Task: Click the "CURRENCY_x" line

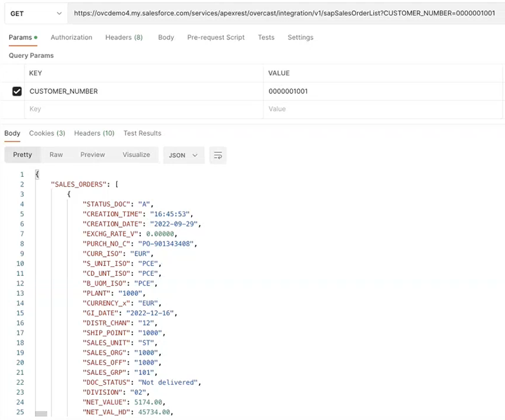Action: click(122, 304)
